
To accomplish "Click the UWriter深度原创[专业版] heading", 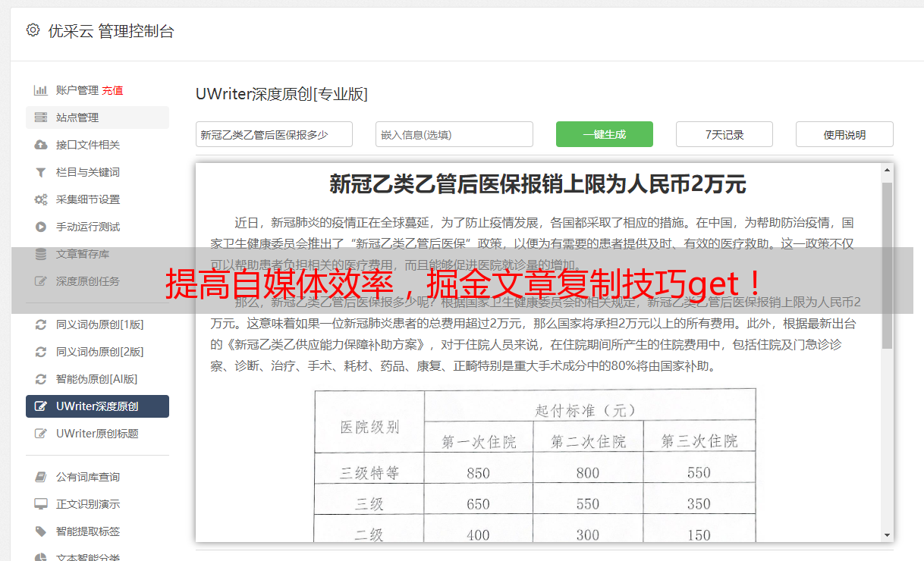I will 281,94.
